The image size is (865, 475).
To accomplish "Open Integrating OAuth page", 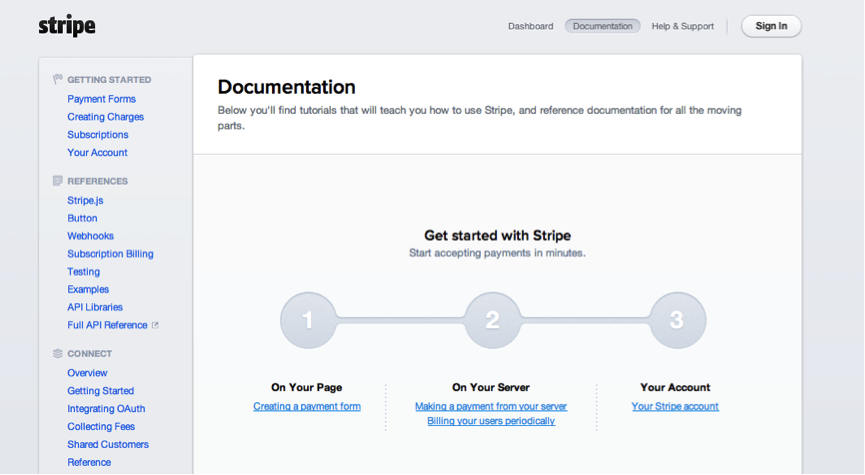I will click(106, 409).
